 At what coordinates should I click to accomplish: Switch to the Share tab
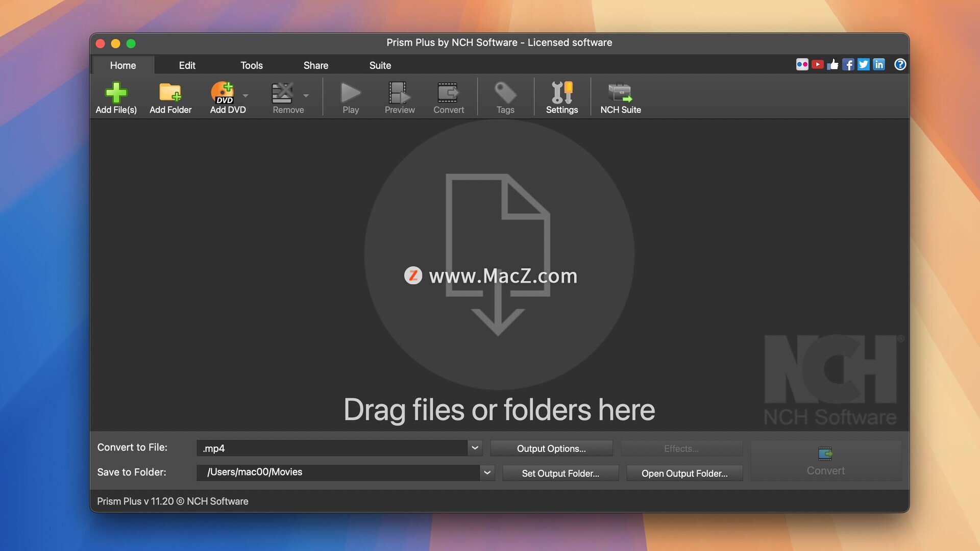[x=315, y=65]
